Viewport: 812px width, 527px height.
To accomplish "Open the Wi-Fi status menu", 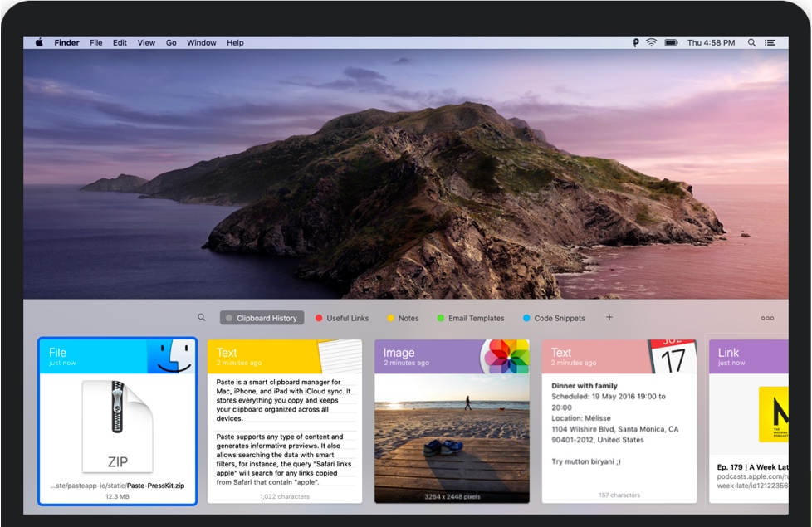I will [652, 42].
